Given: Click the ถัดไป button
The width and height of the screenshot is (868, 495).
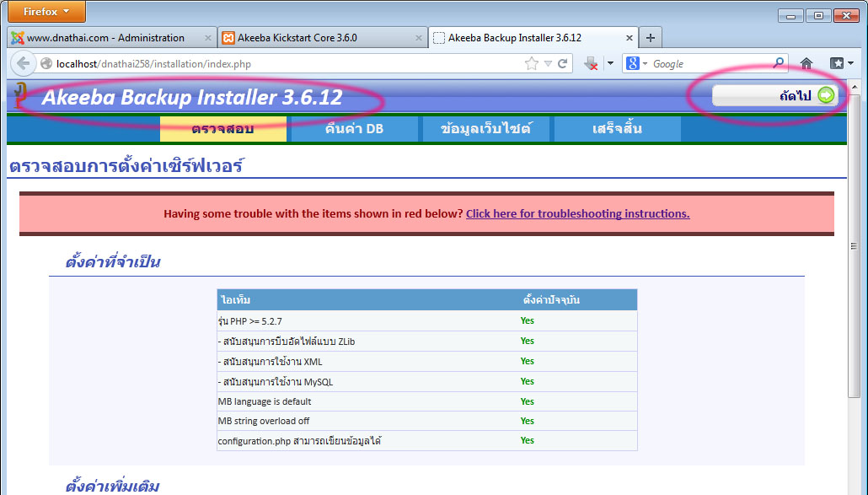Looking at the screenshot, I should (x=775, y=95).
